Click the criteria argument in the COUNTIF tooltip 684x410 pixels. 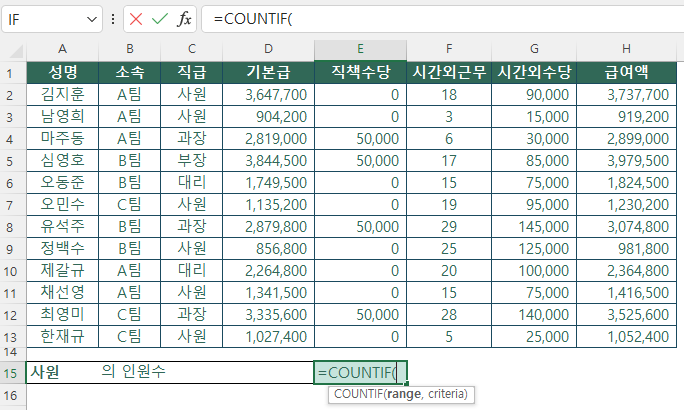(x=447, y=394)
